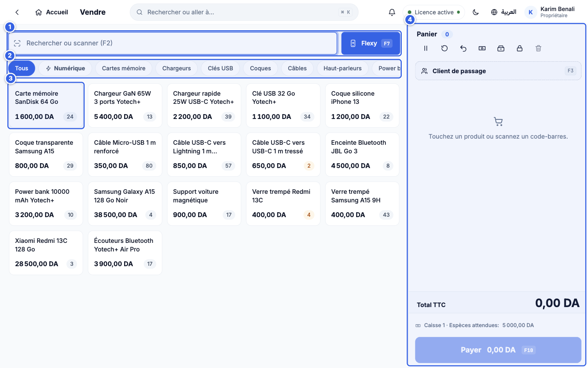Screen dimensions: 588x368
Task: Tap the Power bank 10000 mAh card
Action: (46, 204)
